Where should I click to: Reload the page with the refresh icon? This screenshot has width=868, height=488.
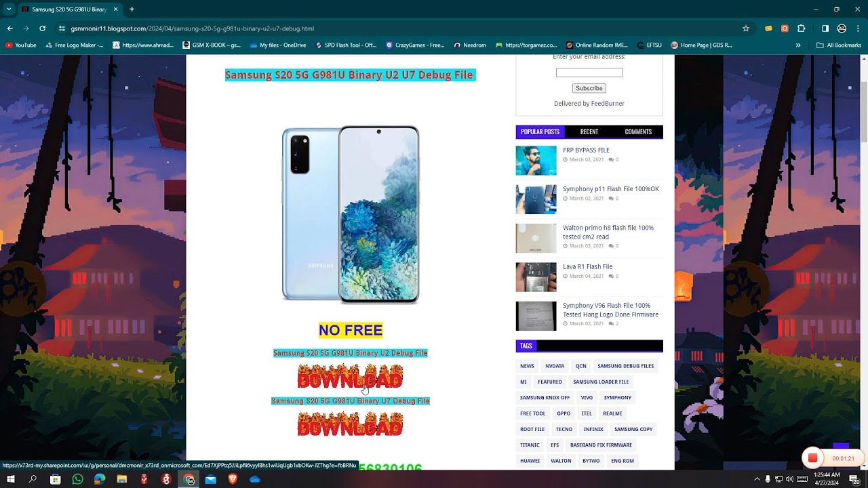click(42, 28)
